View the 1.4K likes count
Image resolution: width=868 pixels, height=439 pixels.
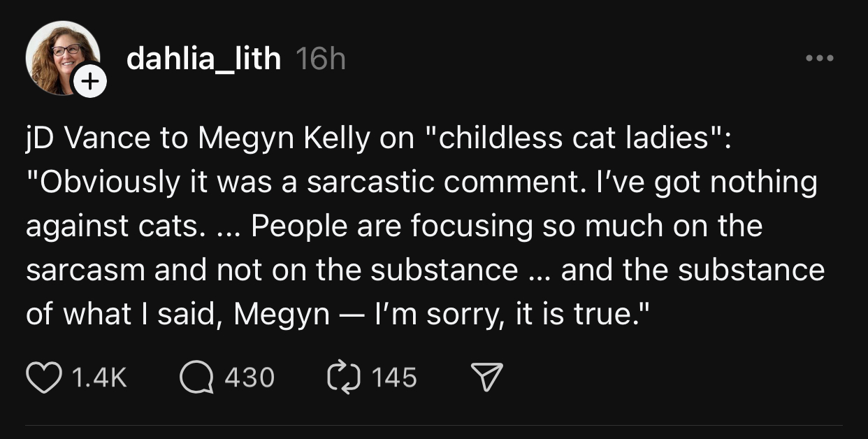[x=99, y=378]
